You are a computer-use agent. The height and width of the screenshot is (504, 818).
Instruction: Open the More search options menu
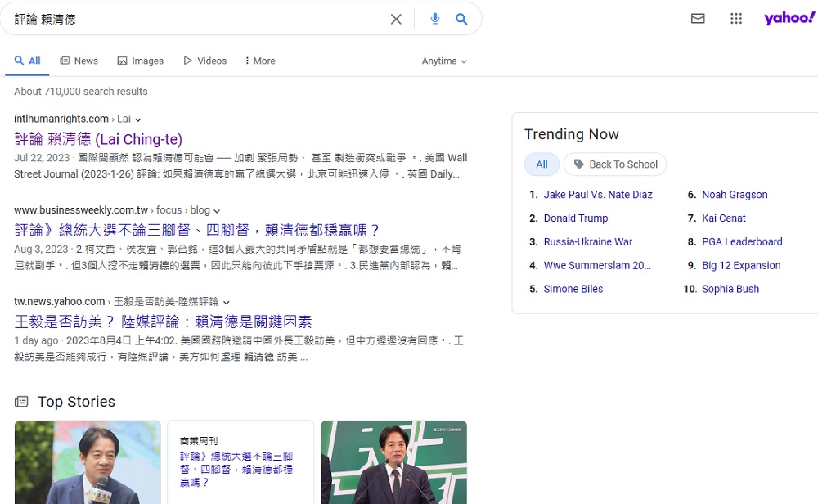(258, 61)
